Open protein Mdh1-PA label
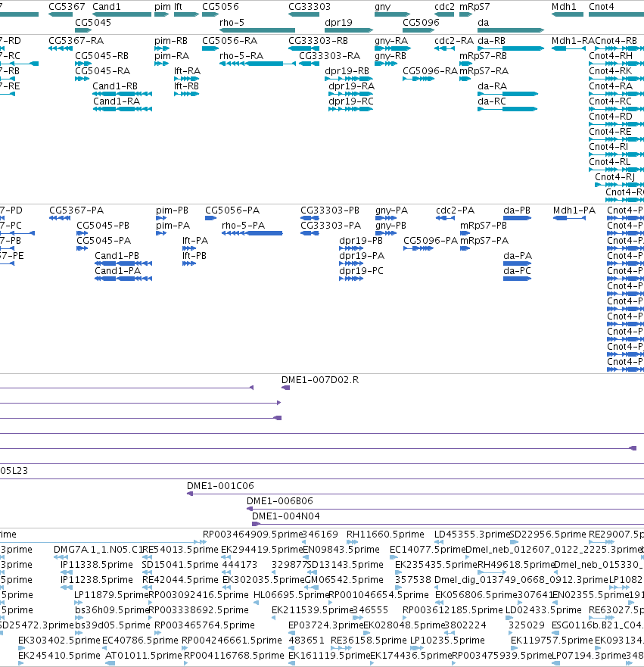Viewport: 644px width, 667px height. tap(574, 210)
